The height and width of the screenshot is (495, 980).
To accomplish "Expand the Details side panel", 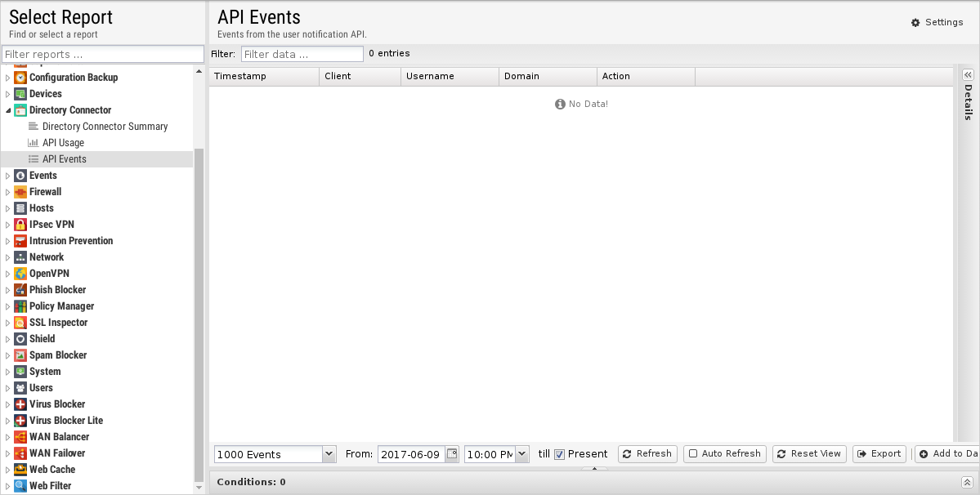I will tap(968, 74).
